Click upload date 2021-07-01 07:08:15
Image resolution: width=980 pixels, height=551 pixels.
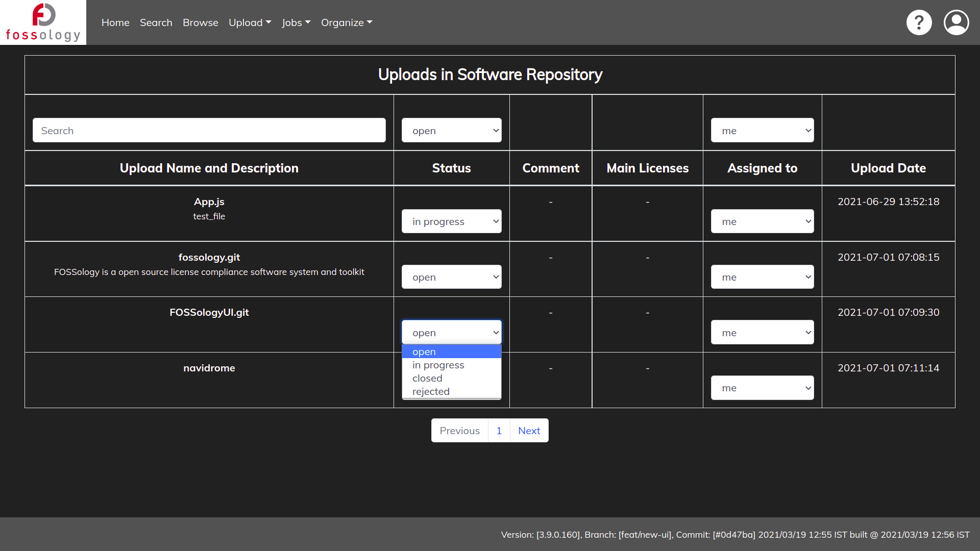pyautogui.click(x=889, y=257)
